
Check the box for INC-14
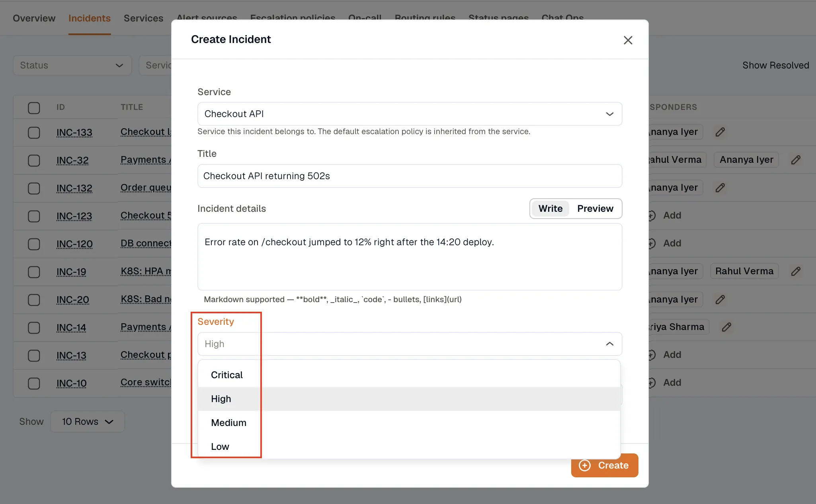[34, 328]
